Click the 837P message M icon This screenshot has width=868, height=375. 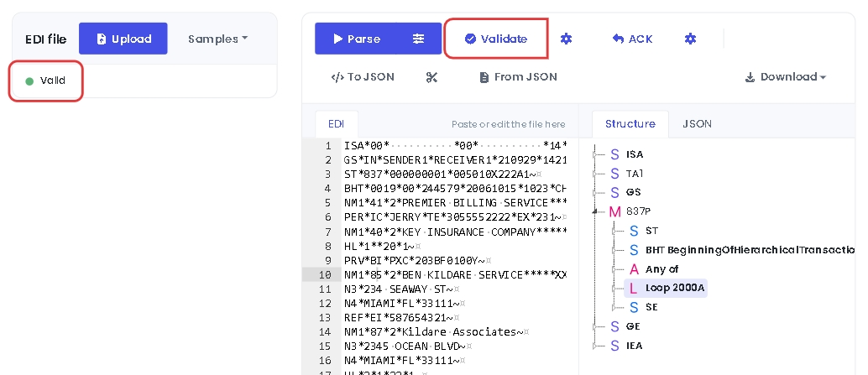[x=615, y=211]
